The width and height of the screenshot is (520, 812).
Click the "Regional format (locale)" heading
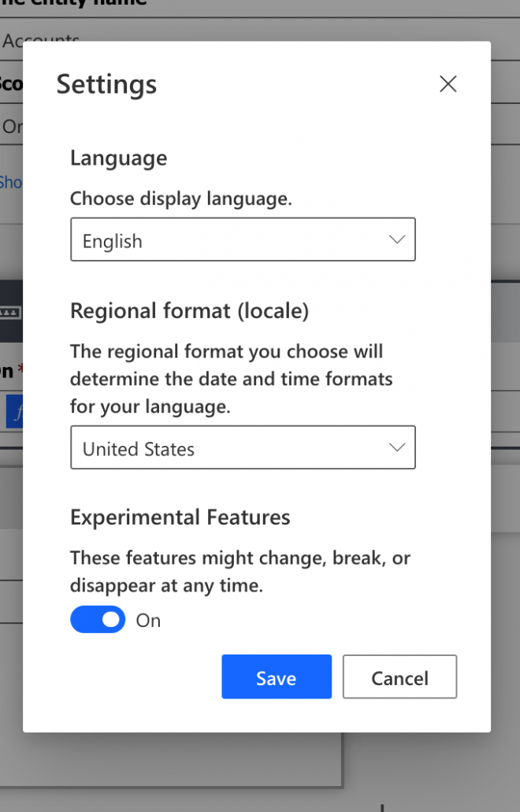click(189, 311)
